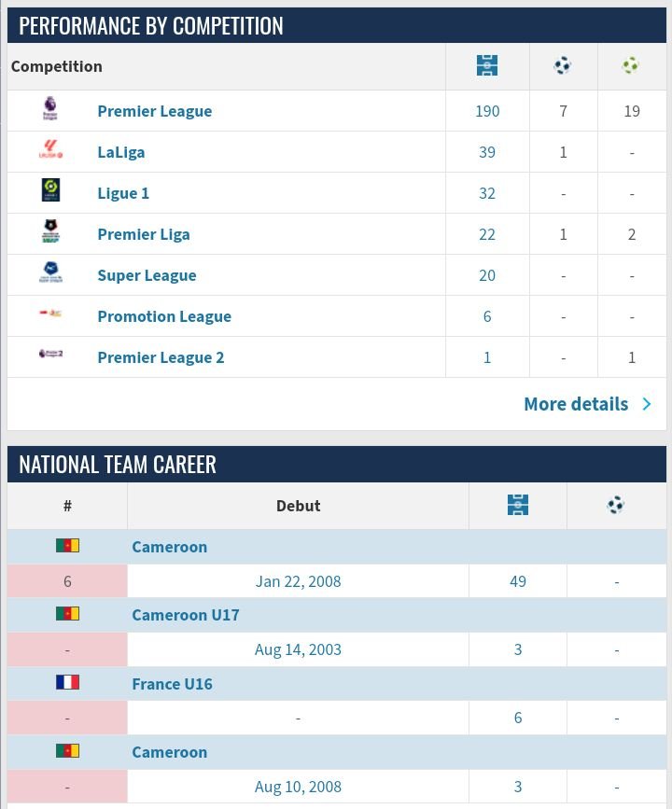Click the Aug 14, 2003 debut date
Viewport: 672px width, 809px height.
pyautogui.click(x=298, y=649)
